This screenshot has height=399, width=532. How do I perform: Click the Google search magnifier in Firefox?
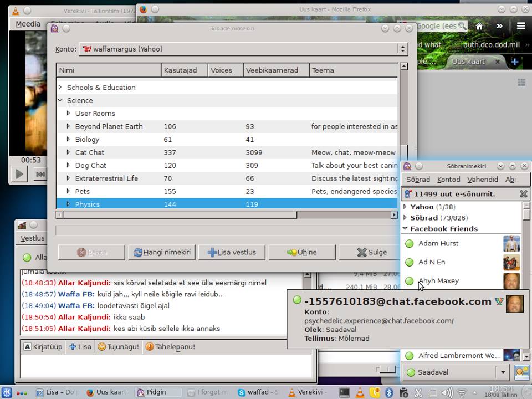462,26
